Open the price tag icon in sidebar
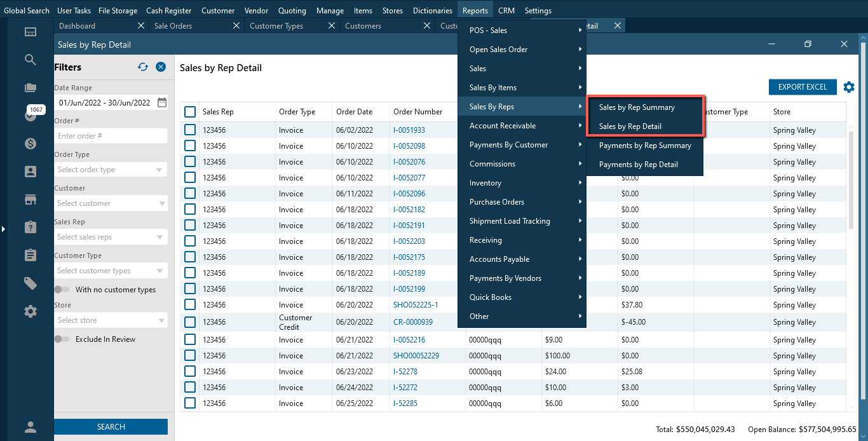868x441 pixels. coord(31,283)
